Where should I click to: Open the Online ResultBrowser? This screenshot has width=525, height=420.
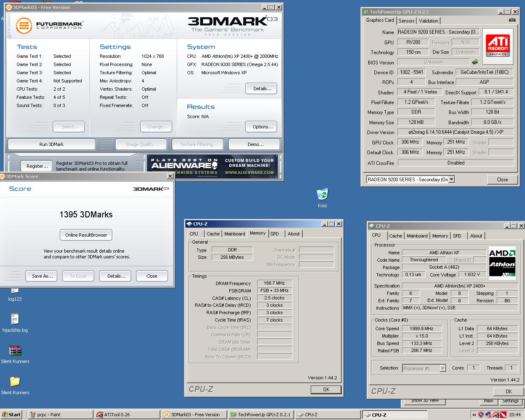tap(86, 235)
